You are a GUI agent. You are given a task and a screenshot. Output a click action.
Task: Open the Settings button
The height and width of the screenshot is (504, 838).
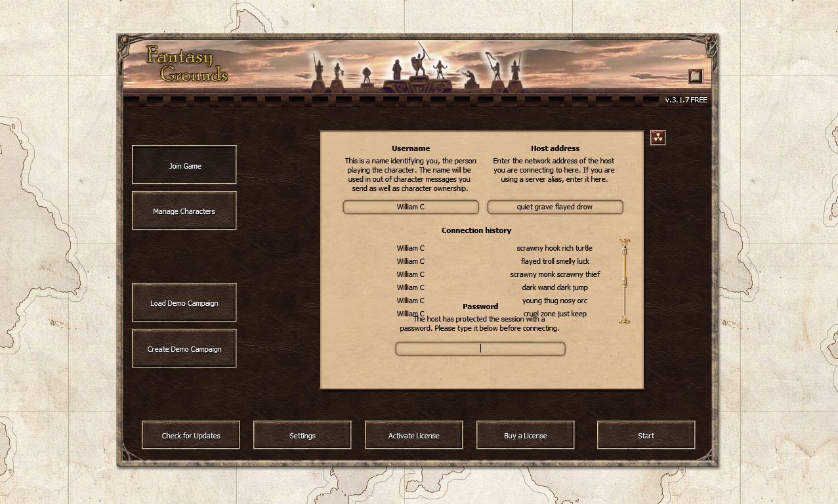tap(303, 435)
